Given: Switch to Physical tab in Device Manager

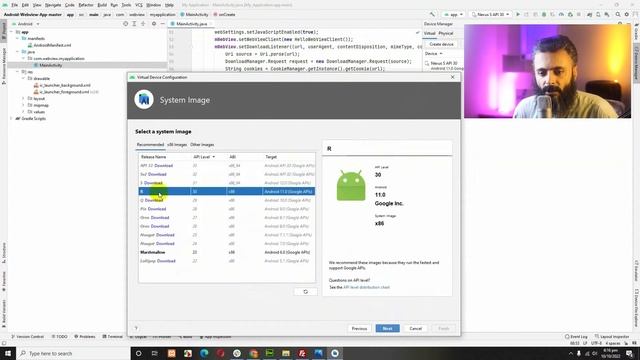Looking at the screenshot, I should 446,33.
